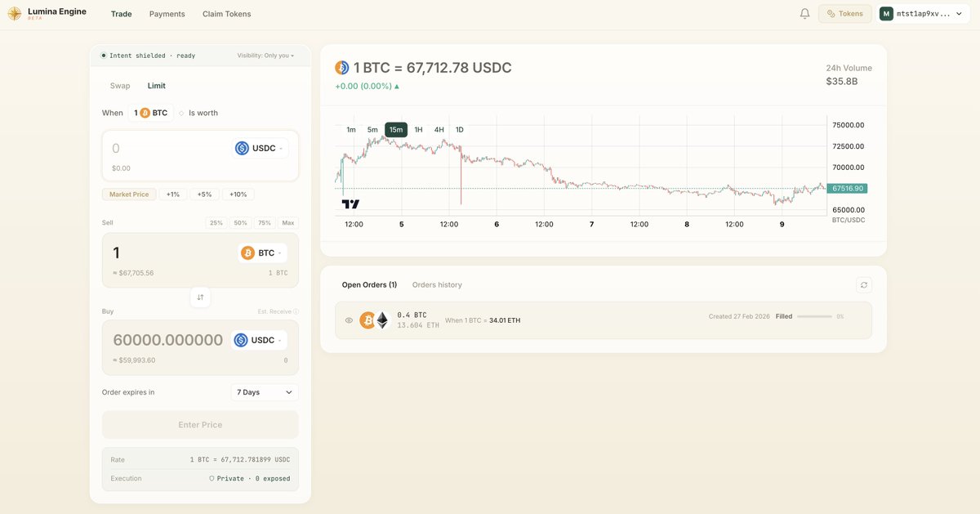Open the Trade nav item
This screenshot has width=980, height=514.
tap(122, 14)
